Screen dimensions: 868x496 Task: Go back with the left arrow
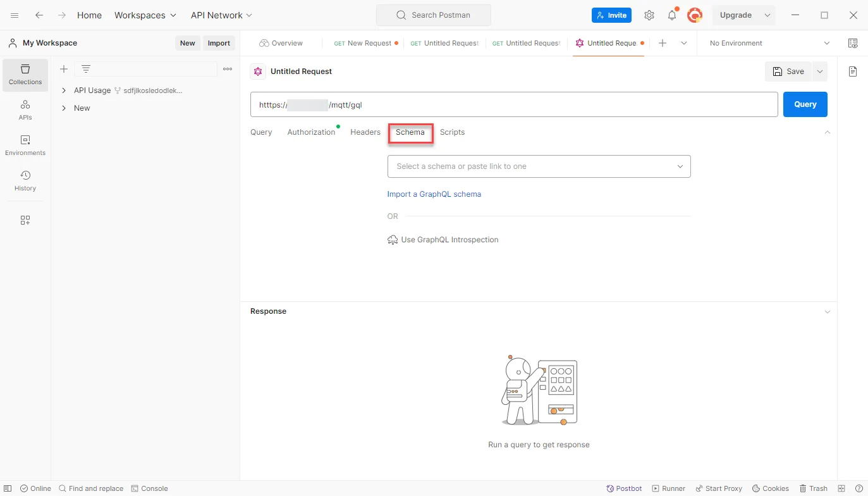39,15
